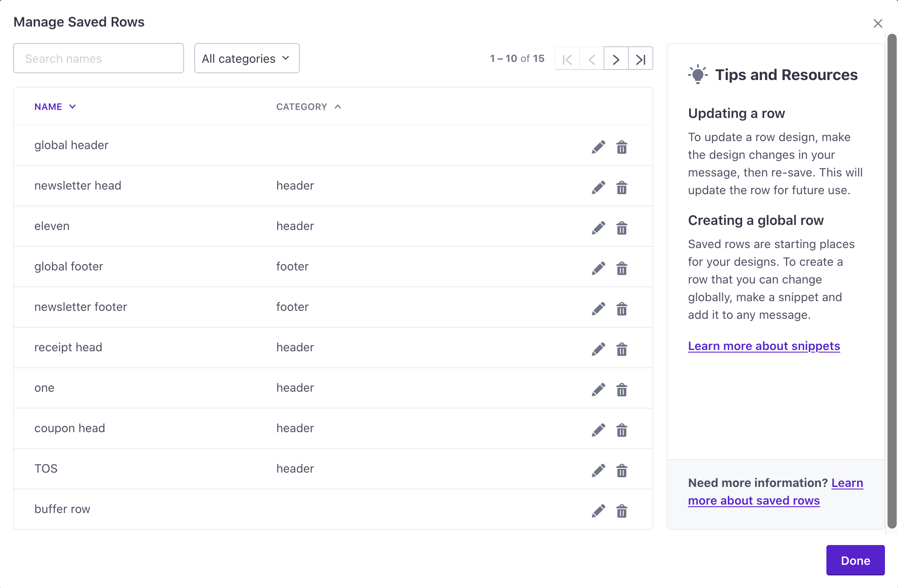The height and width of the screenshot is (588, 898).
Task: Click the previous page disabled arrow button
Action: (592, 59)
